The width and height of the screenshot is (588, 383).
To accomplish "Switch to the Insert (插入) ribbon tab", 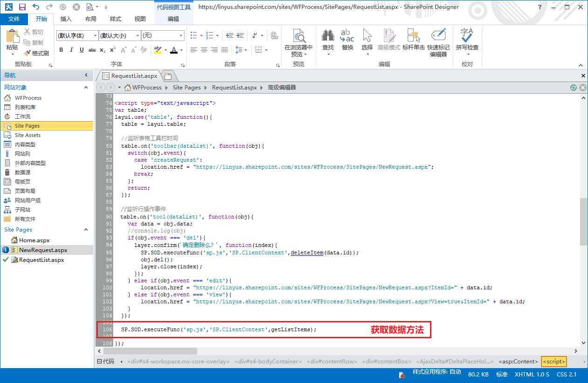I will point(66,19).
